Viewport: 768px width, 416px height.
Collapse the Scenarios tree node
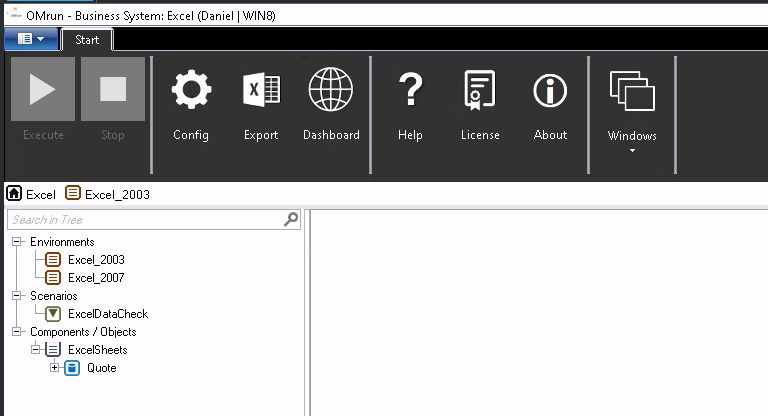pyautogui.click(x=17, y=295)
